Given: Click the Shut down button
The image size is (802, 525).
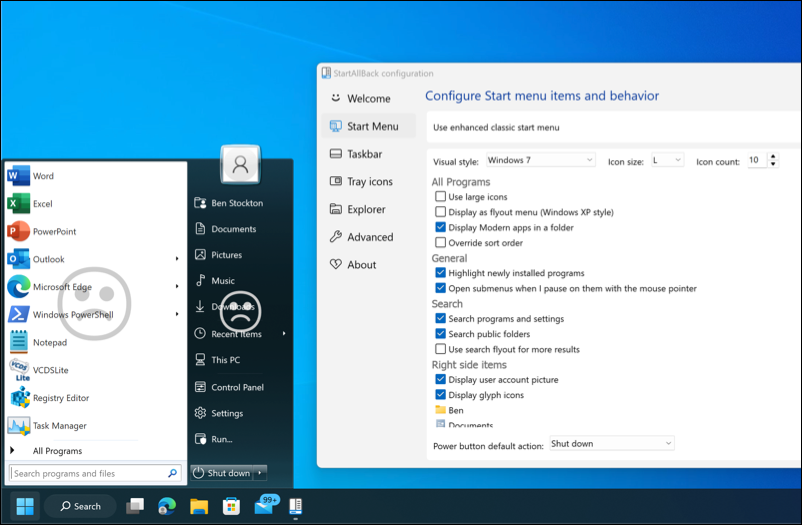Looking at the screenshot, I should (x=222, y=473).
